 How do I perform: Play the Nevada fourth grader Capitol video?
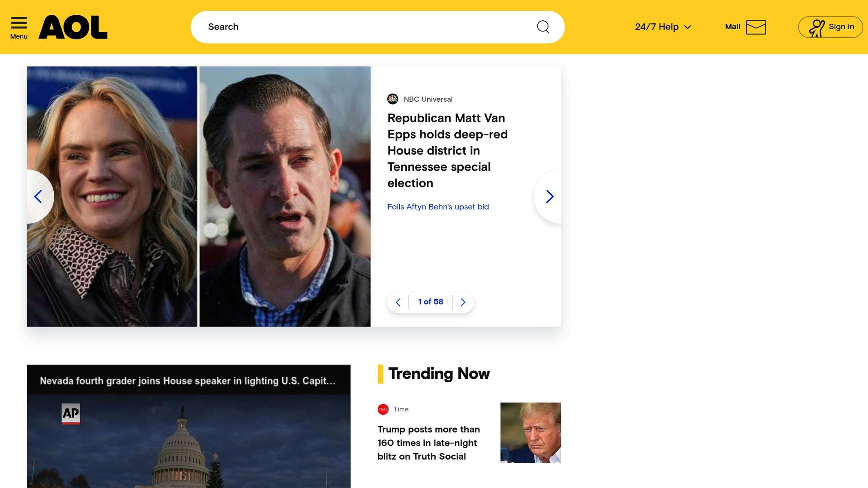(x=189, y=441)
